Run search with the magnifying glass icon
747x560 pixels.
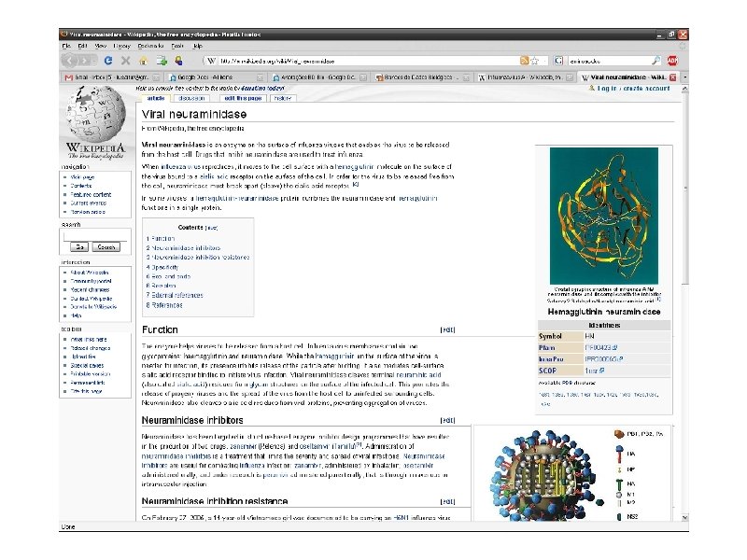[656, 61]
